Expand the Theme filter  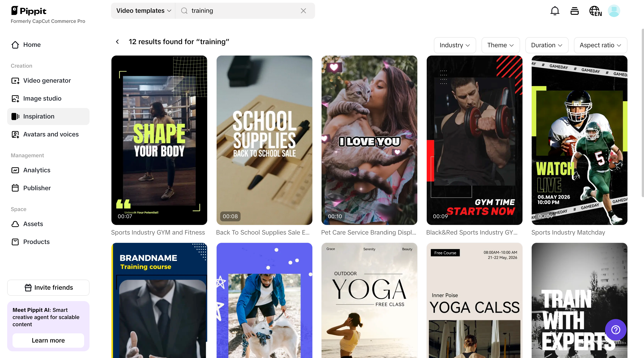point(500,45)
